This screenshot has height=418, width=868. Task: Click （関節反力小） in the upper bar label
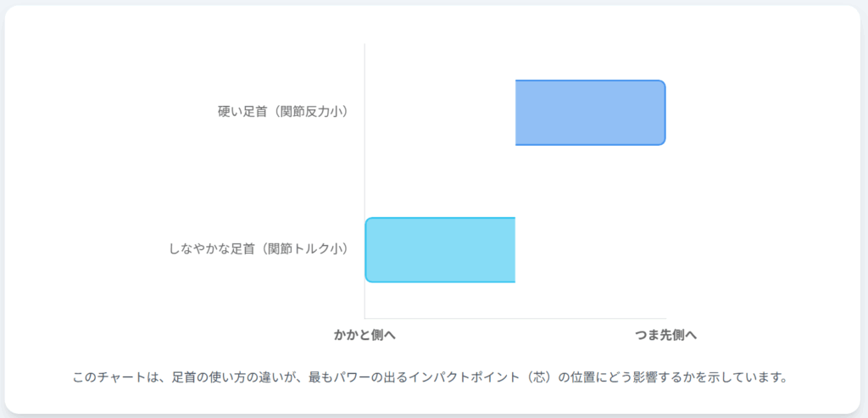point(306,111)
